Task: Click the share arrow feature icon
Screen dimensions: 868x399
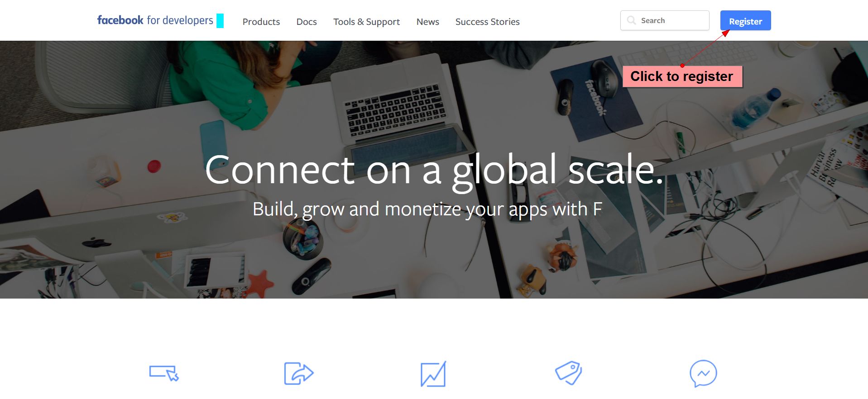Action: pyautogui.click(x=299, y=373)
